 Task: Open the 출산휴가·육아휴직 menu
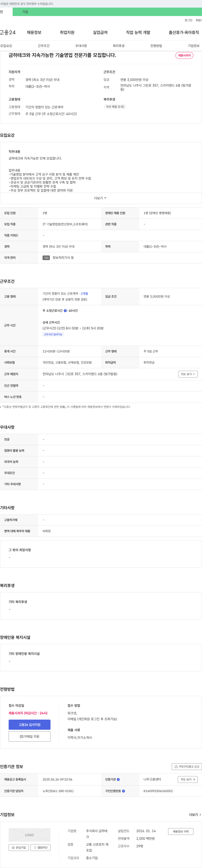click(183, 32)
